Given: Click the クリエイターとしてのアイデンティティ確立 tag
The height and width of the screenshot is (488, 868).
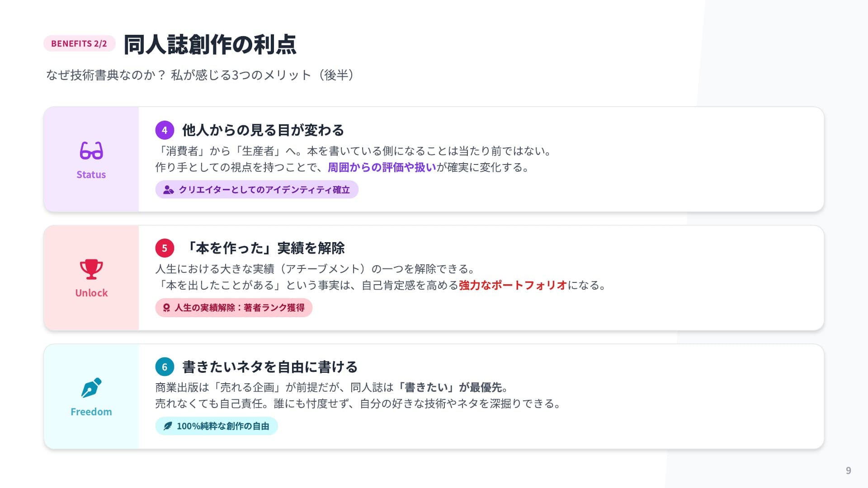Looking at the screenshot, I should tap(257, 189).
